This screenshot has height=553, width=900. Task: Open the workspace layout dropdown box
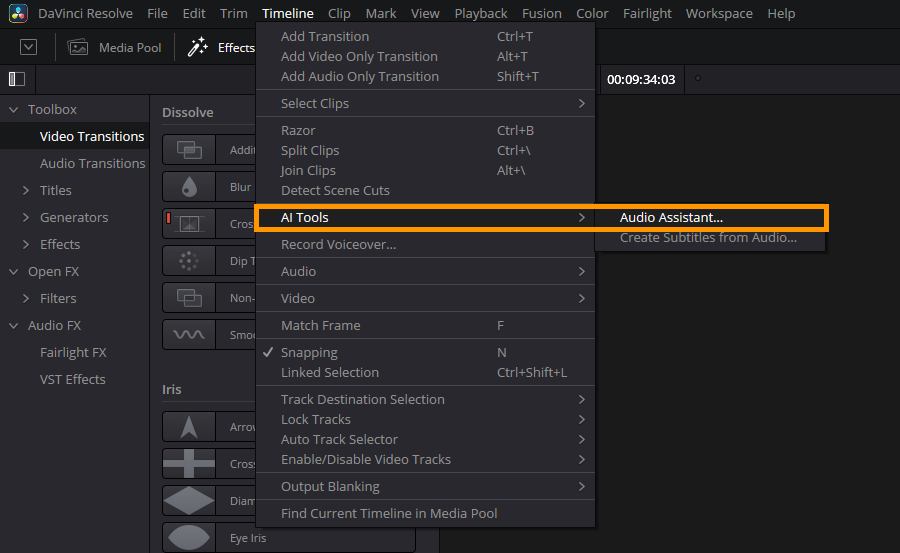[28, 47]
